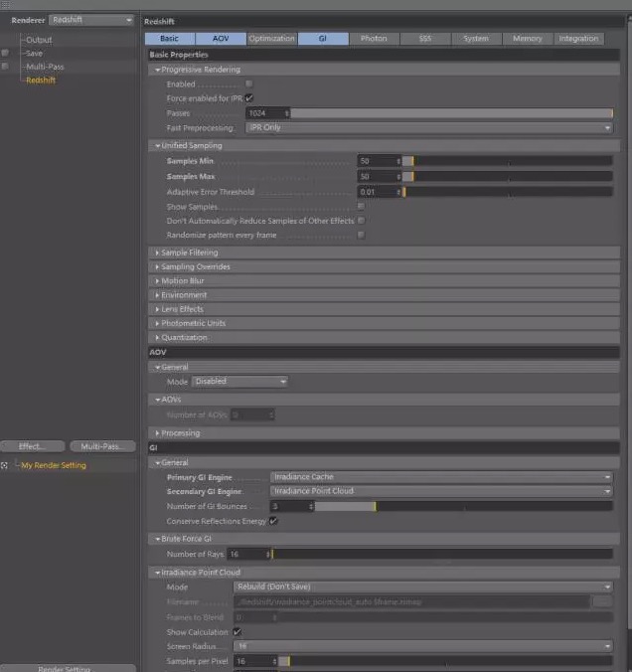Click the Passes value field
Image resolution: width=632 pixels, height=672 pixels.
click(x=264, y=114)
